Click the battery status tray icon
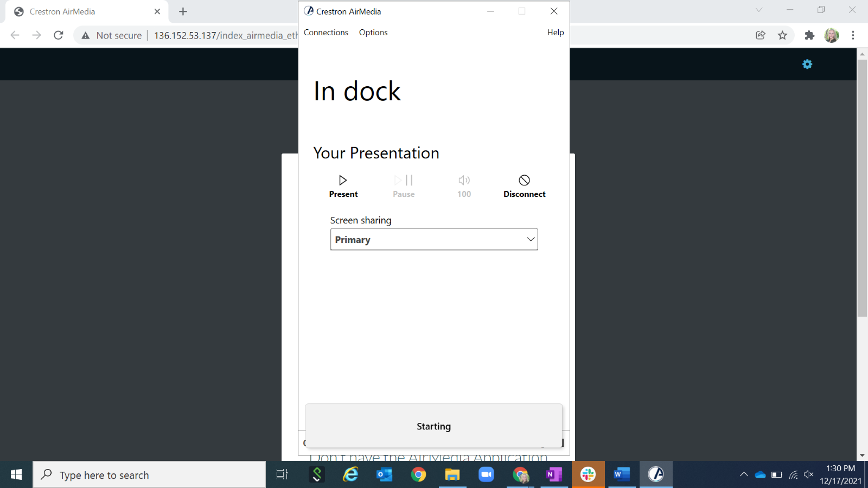 (777, 475)
